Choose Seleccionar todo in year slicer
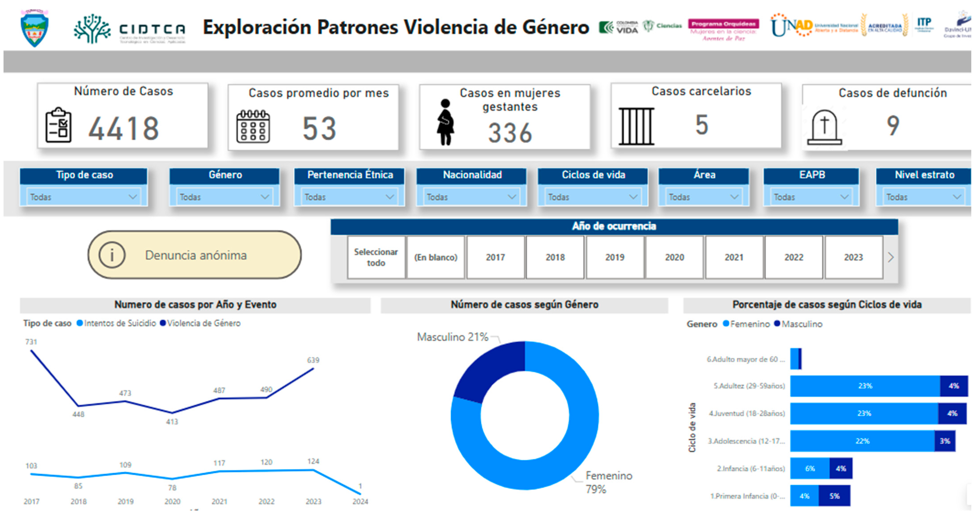This screenshot has height=513, width=980. click(376, 257)
